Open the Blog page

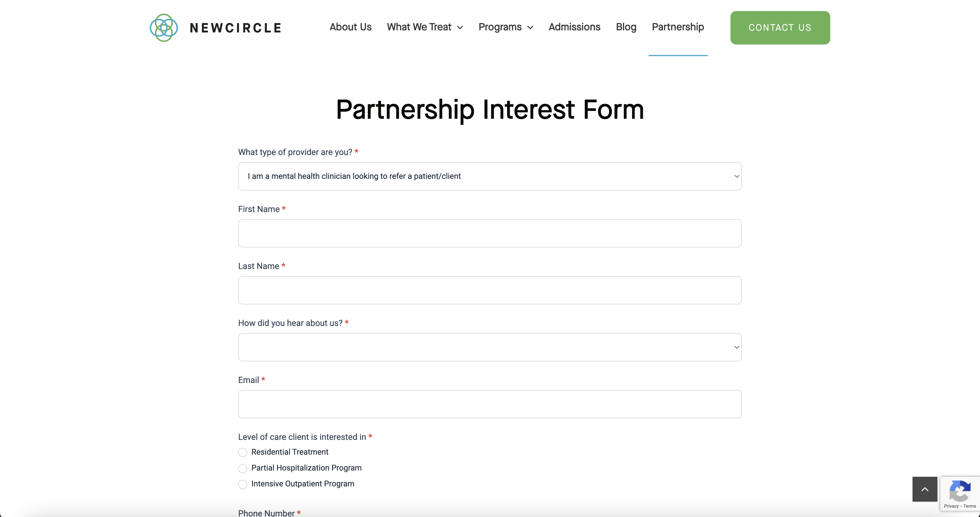pos(626,27)
